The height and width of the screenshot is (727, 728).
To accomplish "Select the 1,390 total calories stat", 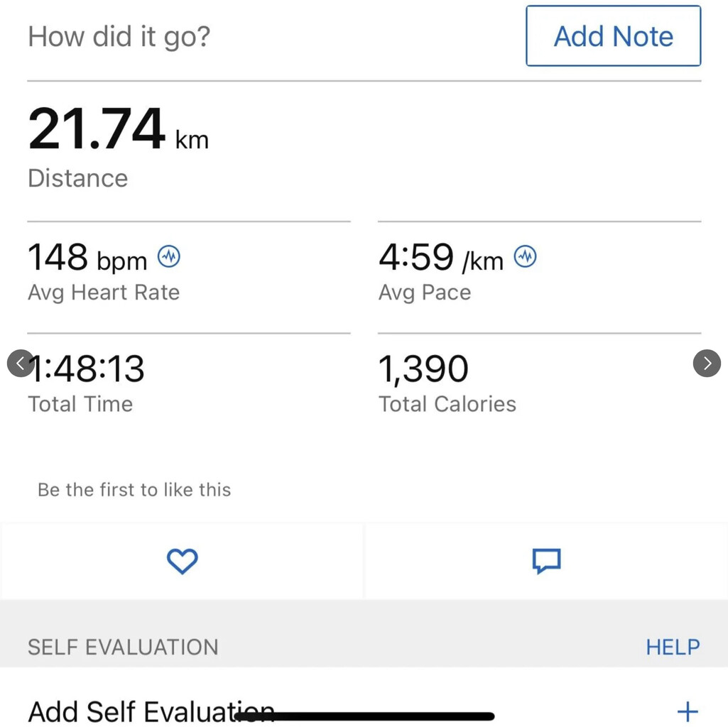I will [x=423, y=369].
